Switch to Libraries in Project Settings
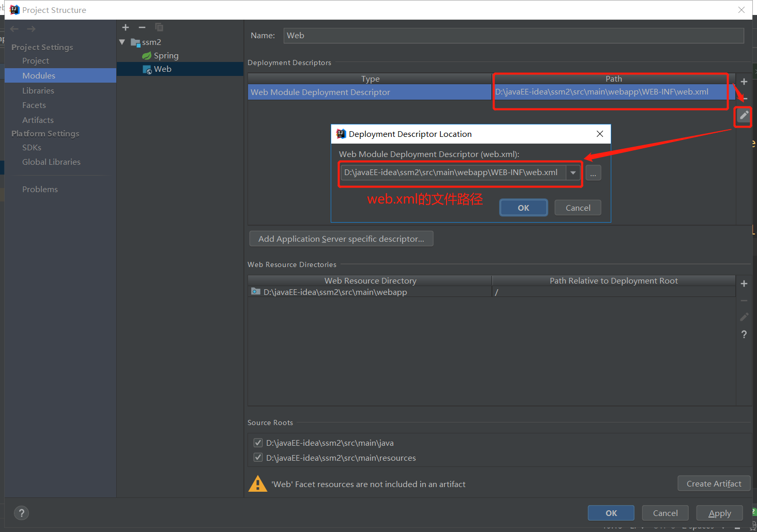This screenshot has height=532, width=757. tap(38, 90)
